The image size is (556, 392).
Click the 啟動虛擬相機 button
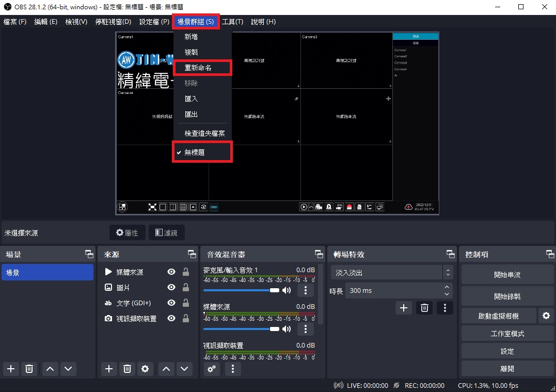click(x=499, y=316)
